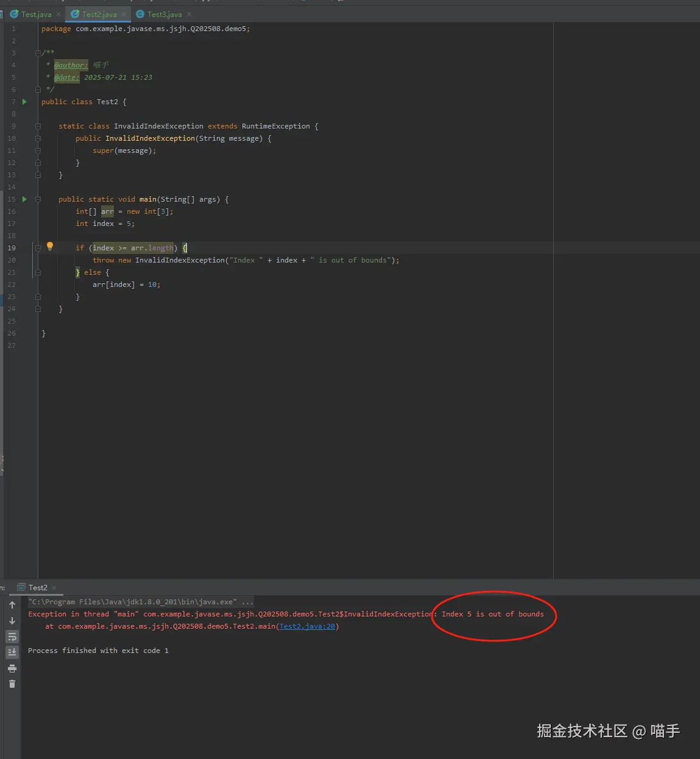Image resolution: width=700 pixels, height=759 pixels.
Task: Click line number 27 in the gutter
Action: 12,345
